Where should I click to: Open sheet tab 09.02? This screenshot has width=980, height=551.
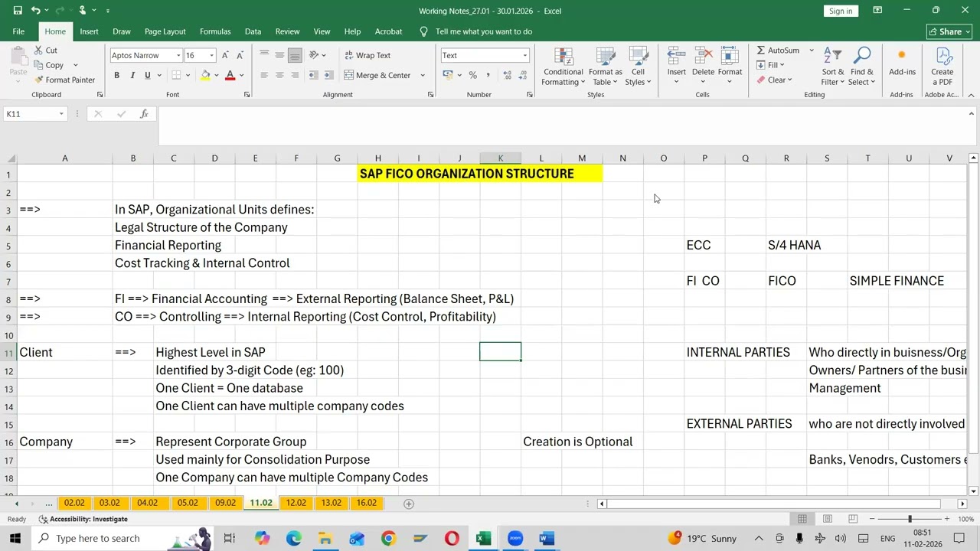tap(225, 503)
